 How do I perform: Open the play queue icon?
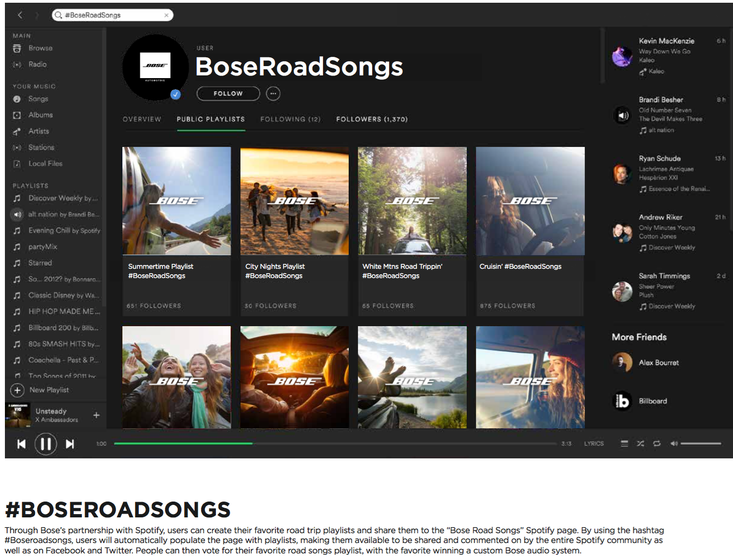point(624,444)
